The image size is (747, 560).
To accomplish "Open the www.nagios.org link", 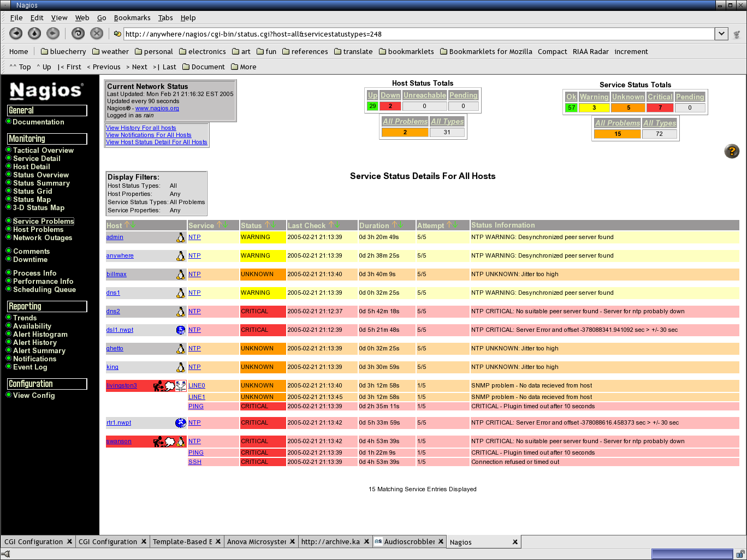I will (157, 108).
